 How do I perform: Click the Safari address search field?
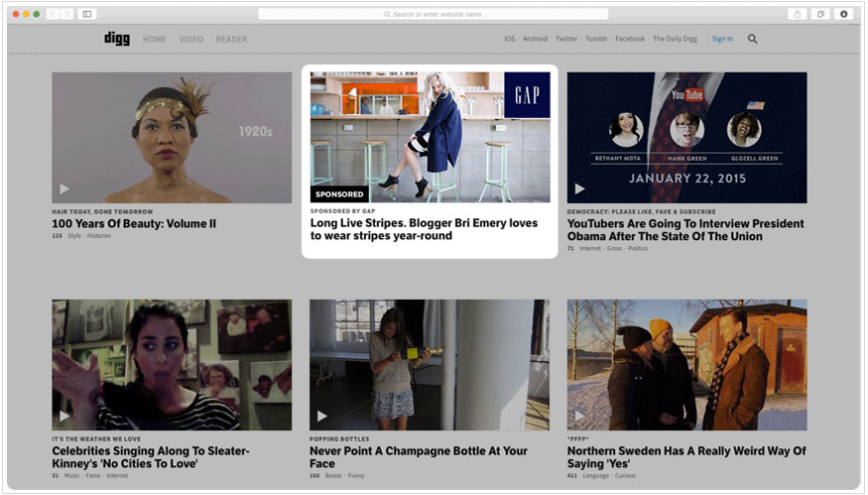pyautogui.click(x=433, y=14)
